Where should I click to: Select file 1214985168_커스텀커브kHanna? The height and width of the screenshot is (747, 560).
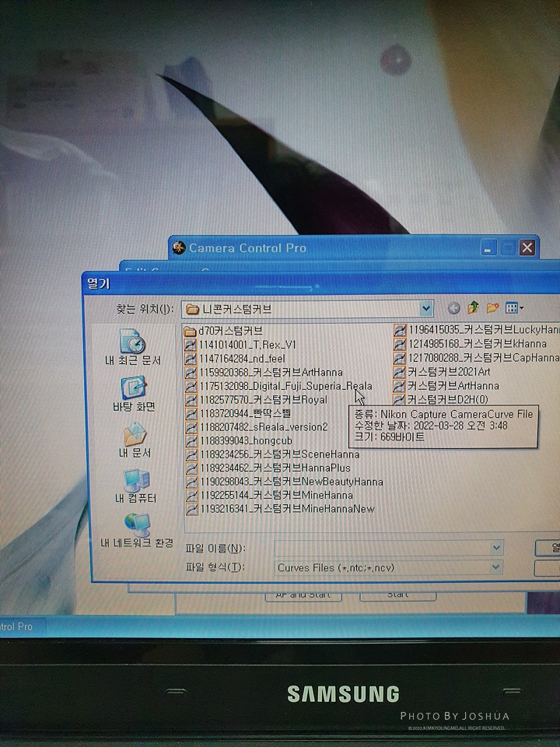(471, 343)
